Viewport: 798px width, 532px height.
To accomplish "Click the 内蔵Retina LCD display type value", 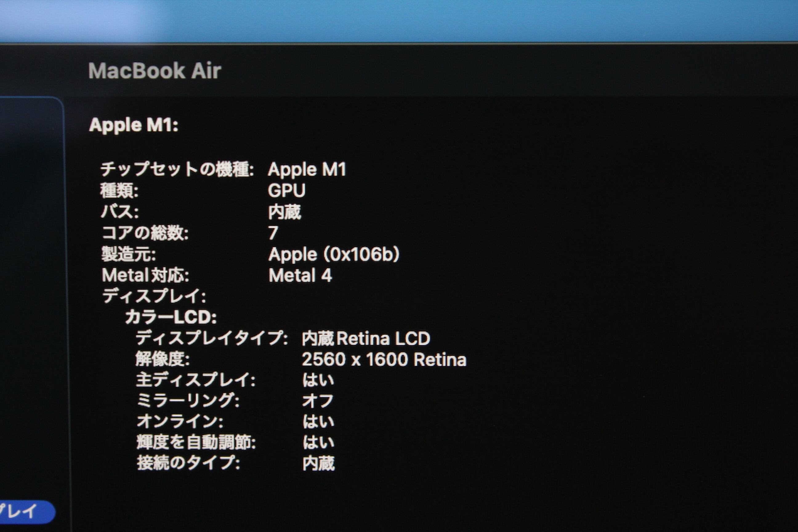I will (366, 339).
